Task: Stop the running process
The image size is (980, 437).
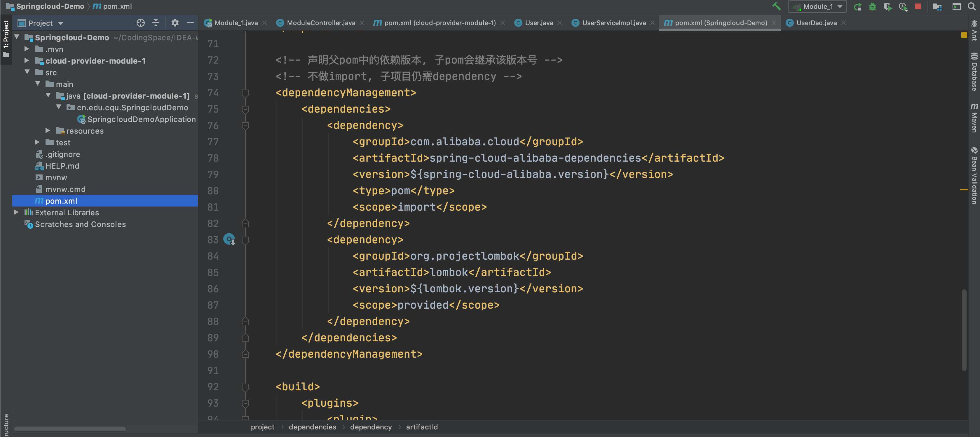Action: [918, 7]
